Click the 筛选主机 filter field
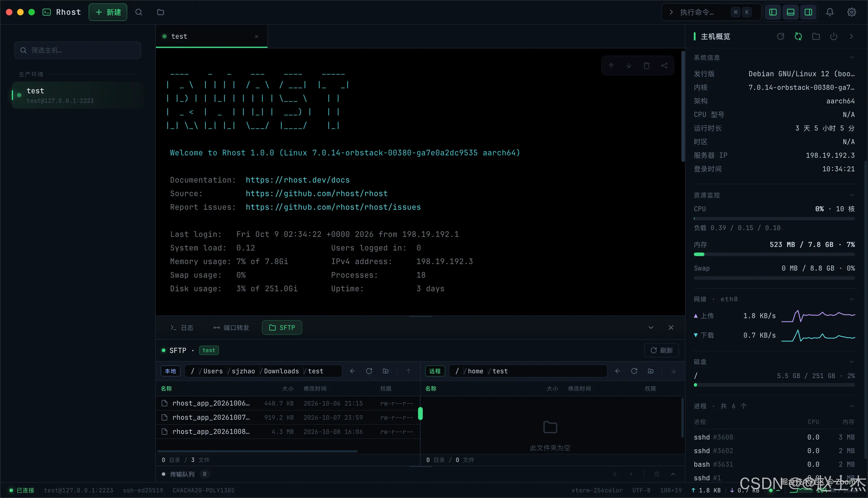 (x=78, y=50)
